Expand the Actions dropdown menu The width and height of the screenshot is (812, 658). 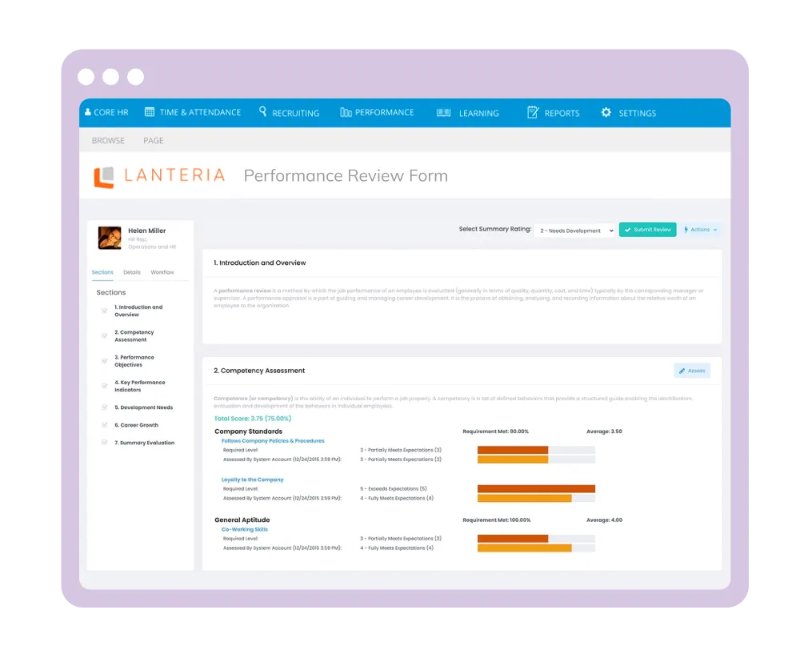pos(713,230)
